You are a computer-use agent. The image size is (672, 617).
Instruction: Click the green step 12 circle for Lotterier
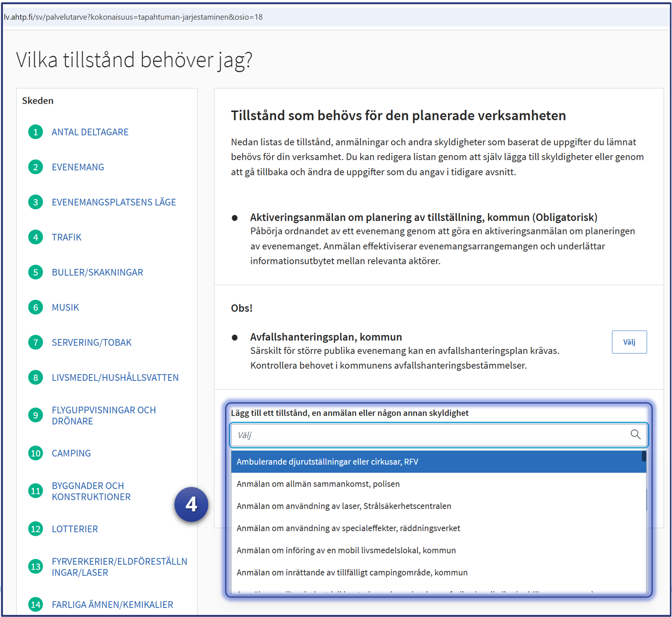tap(36, 529)
